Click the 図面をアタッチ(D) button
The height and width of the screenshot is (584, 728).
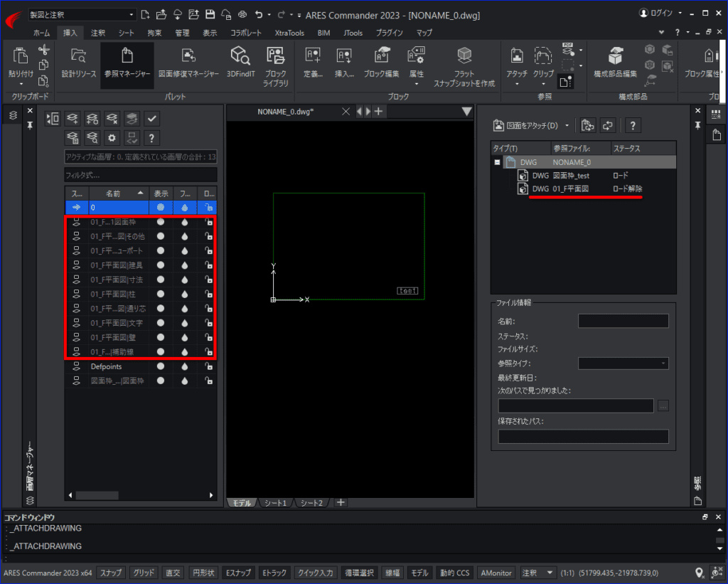[525, 125]
